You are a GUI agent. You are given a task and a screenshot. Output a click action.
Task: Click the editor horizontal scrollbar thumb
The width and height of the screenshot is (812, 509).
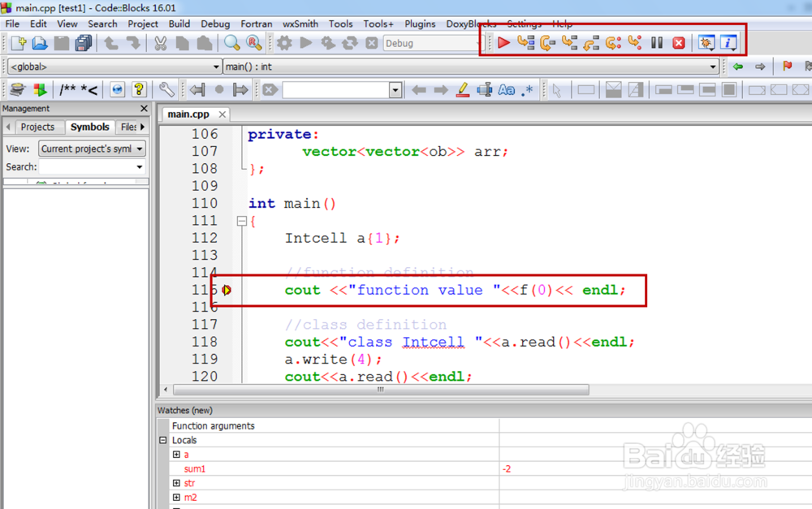[x=381, y=390]
